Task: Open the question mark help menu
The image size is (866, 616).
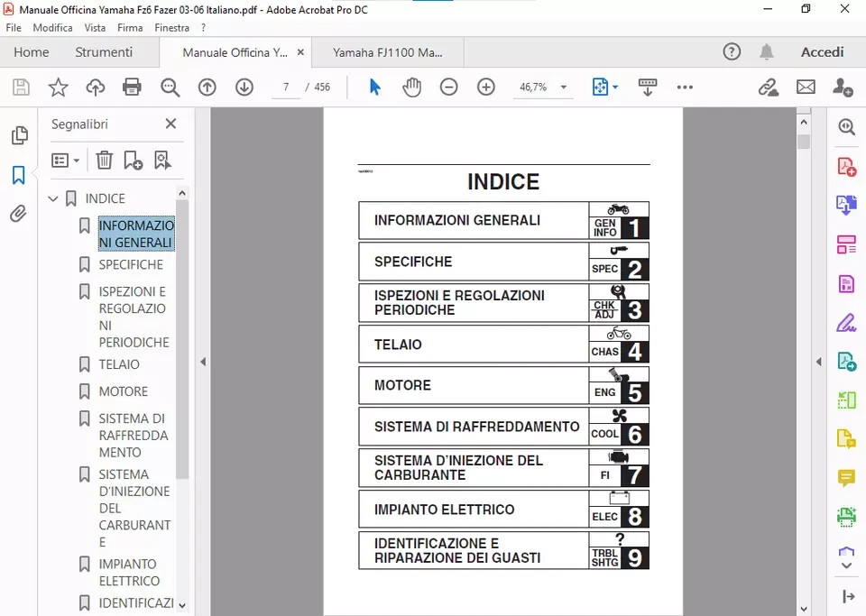Action: click(x=203, y=28)
